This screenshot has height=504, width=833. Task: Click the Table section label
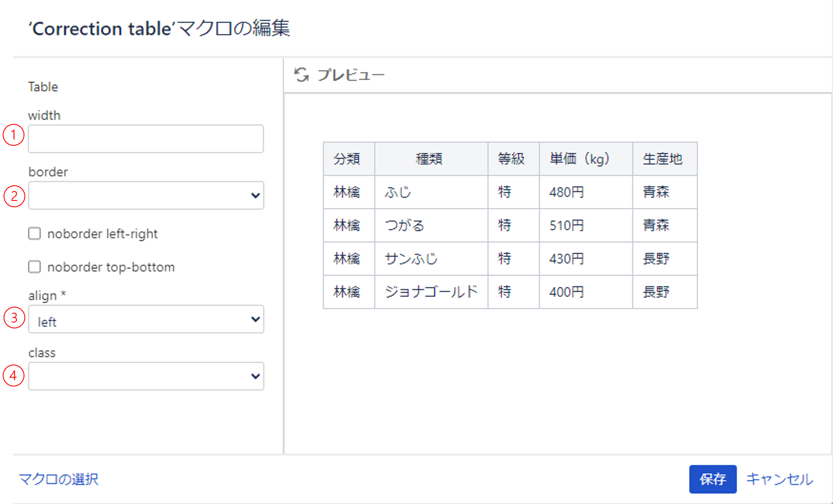[43, 87]
